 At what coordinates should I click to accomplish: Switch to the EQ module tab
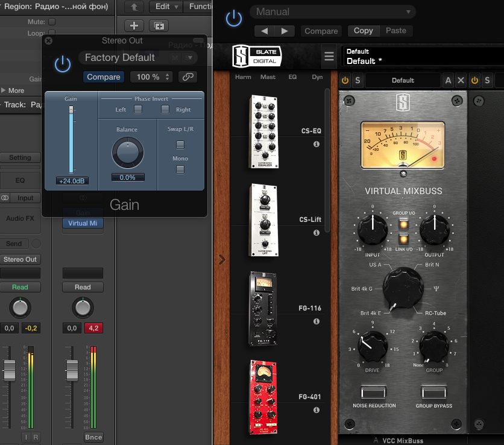(x=292, y=77)
